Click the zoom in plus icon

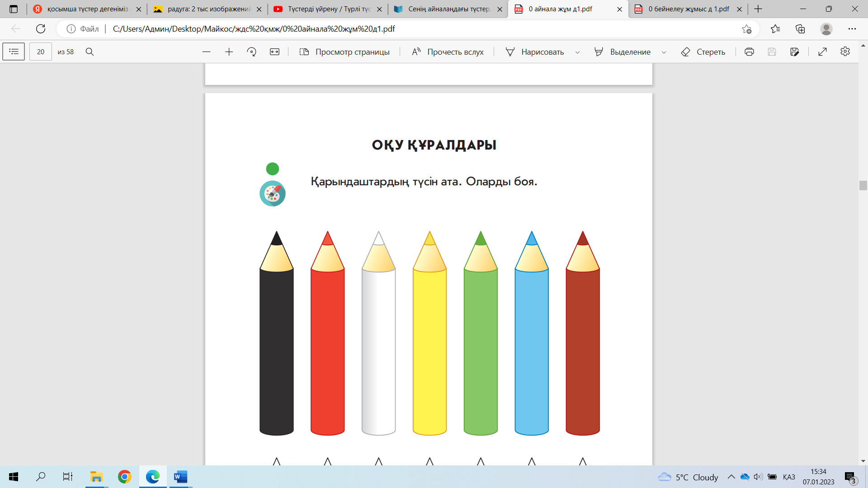click(x=229, y=52)
